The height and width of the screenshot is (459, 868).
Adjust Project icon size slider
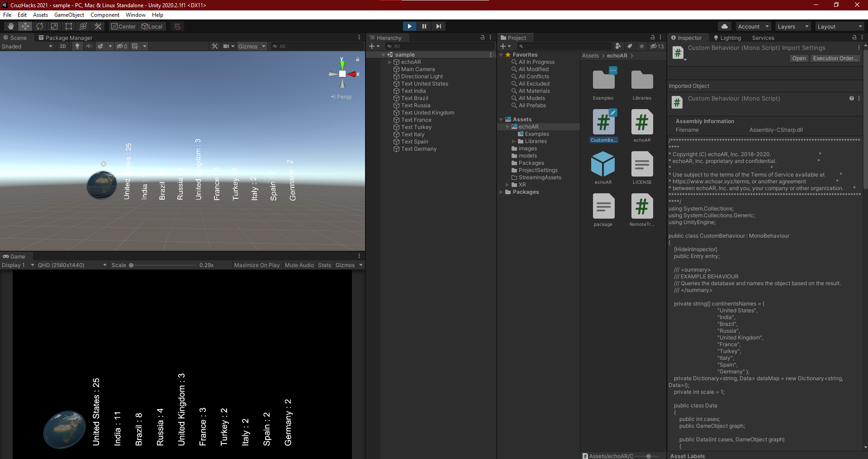click(x=648, y=456)
